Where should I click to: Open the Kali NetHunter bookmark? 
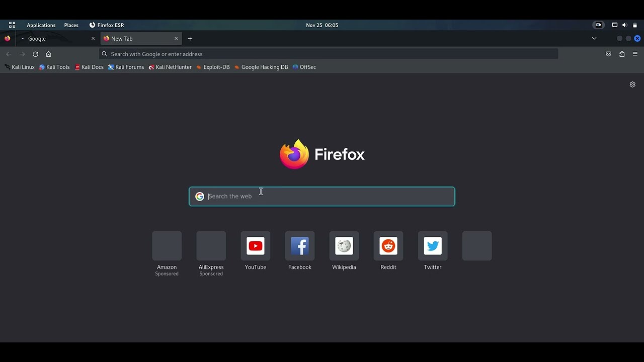click(x=170, y=67)
